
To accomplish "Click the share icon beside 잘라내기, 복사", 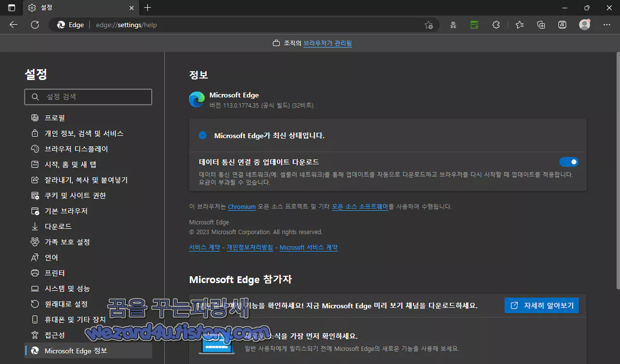I will (35, 180).
